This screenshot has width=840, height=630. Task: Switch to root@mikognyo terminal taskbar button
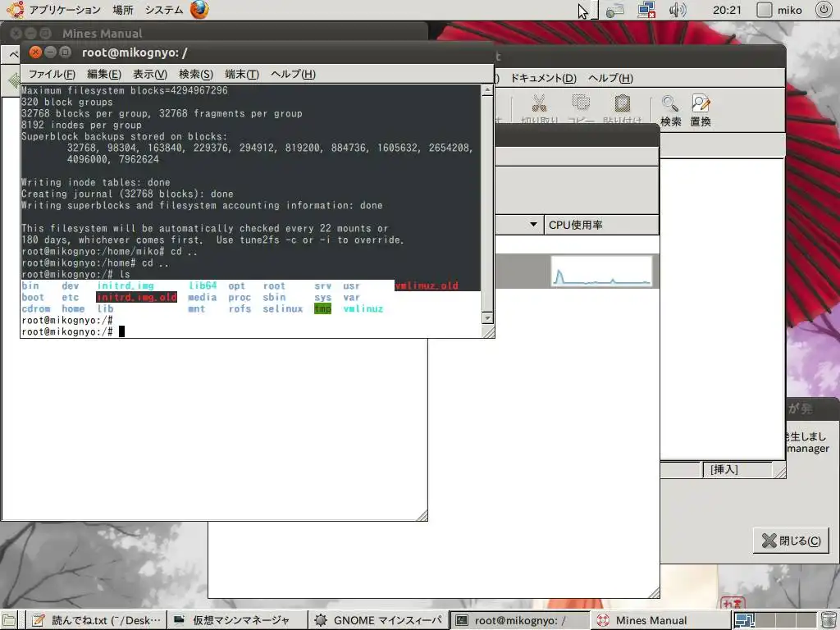(519, 620)
